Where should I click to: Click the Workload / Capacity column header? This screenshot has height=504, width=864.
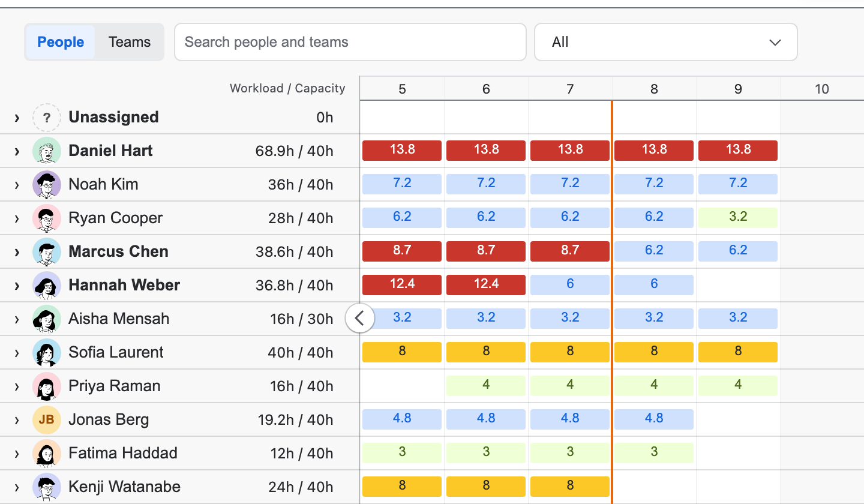coord(287,88)
